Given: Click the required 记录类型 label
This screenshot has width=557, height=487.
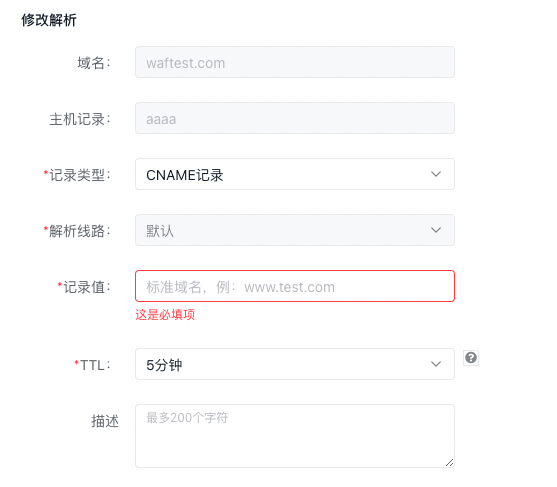Looking at the screenshot, I should (x=77, y=175).
